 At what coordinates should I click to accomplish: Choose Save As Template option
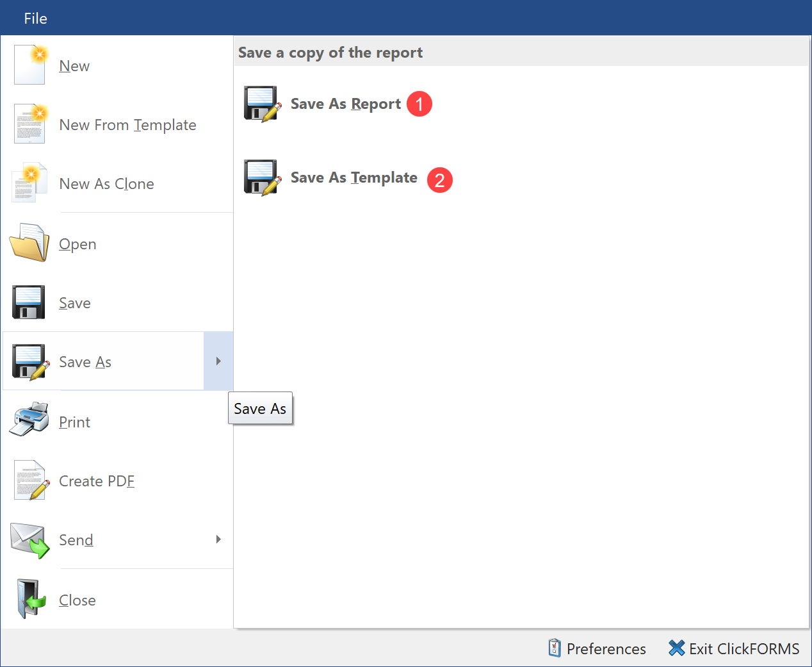coord(353,177)
